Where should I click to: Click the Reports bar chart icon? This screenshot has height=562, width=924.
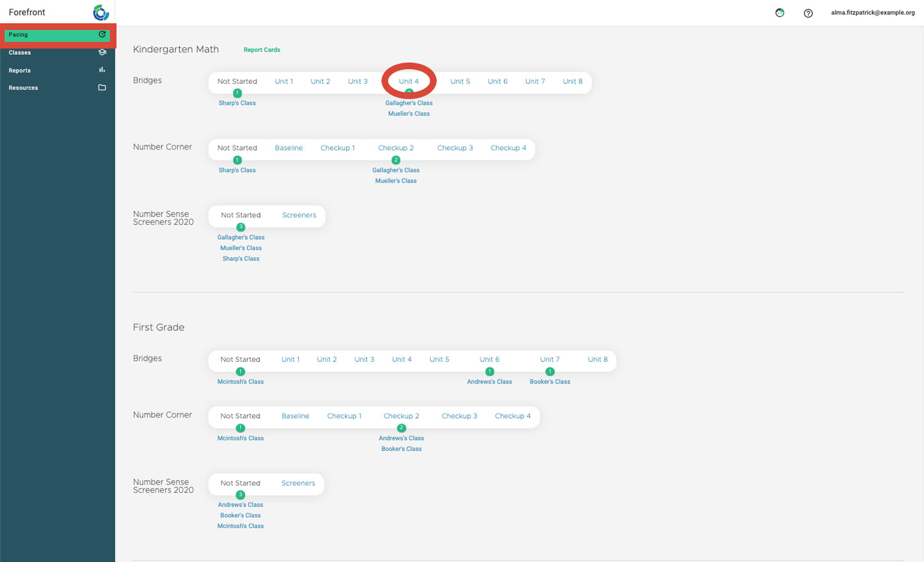[x=102, y=70]
